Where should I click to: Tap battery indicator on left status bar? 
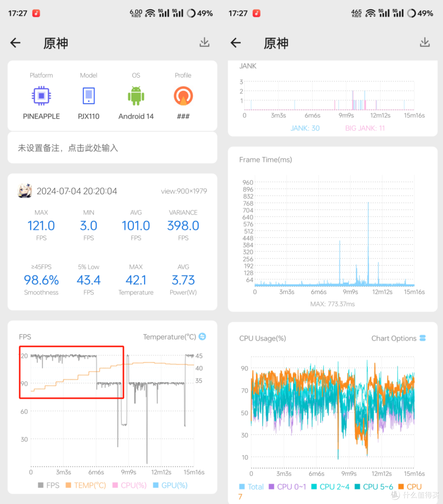[200, 13]
